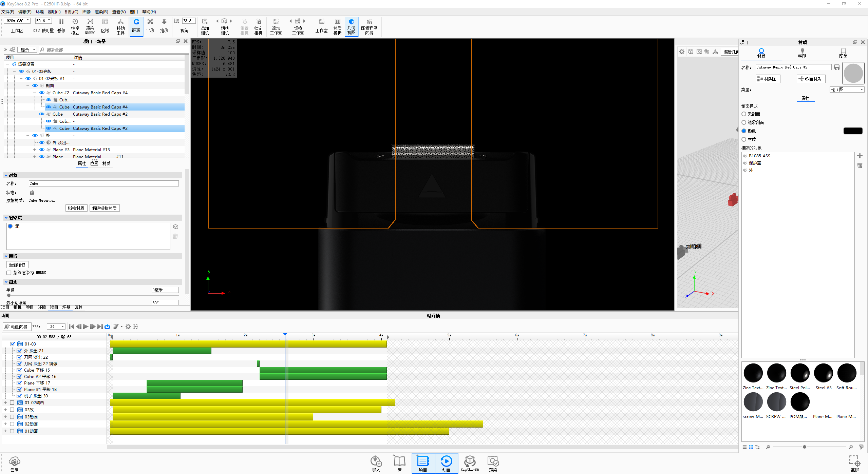Uncheck the Cube 平移 15 animation checkbox
868x474 pixels.
(19, 370)
